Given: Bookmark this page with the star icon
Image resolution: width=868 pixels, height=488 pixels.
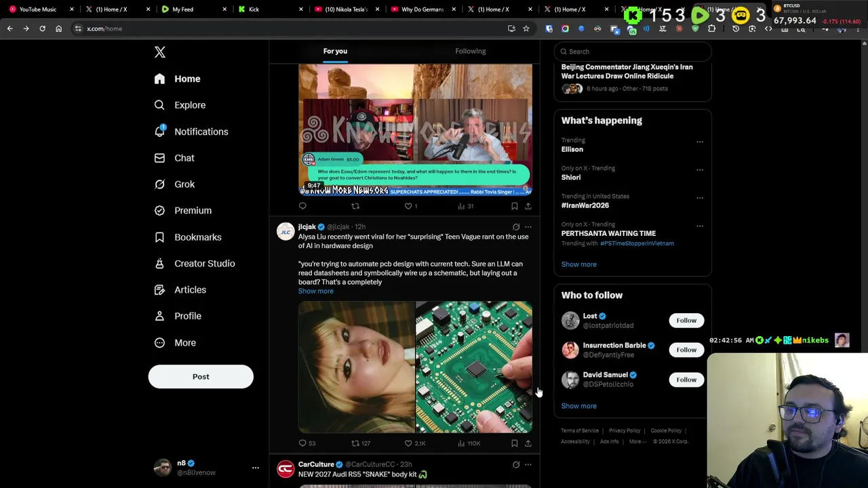Looking at the screenshot, I should click(526, 28).
